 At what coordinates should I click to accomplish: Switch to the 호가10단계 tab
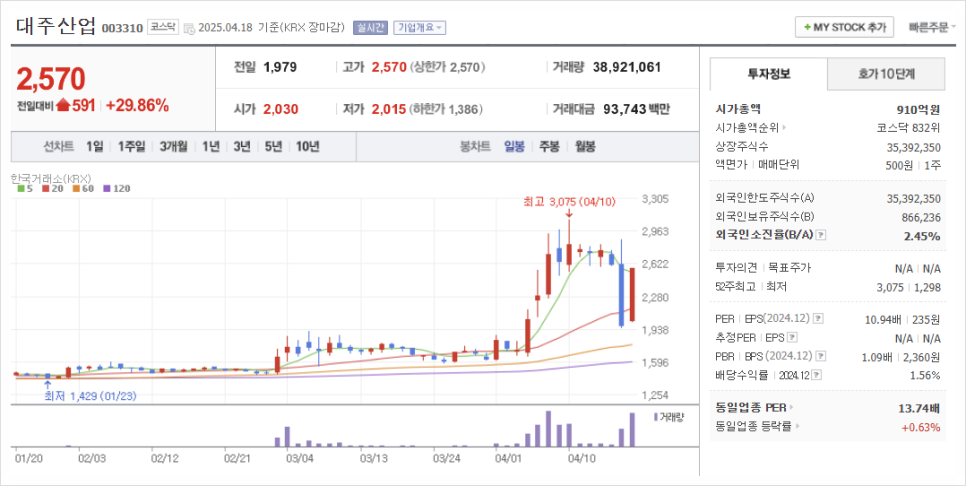pyautogui.click(x=886, y=74)
